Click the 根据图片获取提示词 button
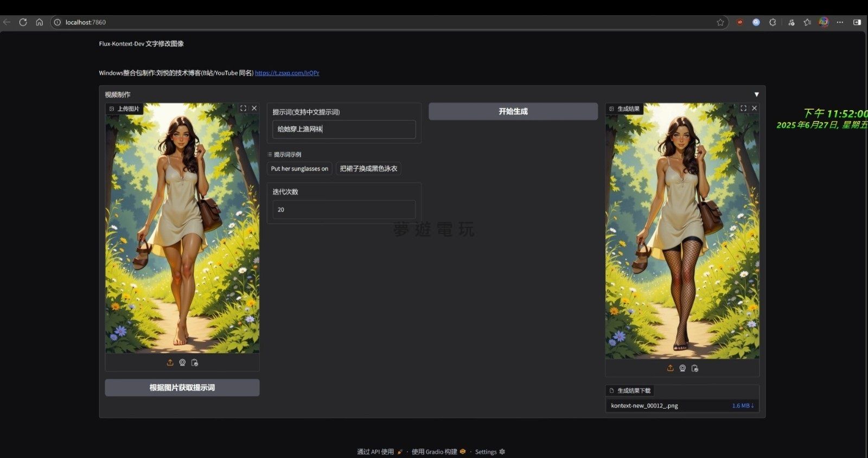This screenshot has height=458, width=868. 182,387
